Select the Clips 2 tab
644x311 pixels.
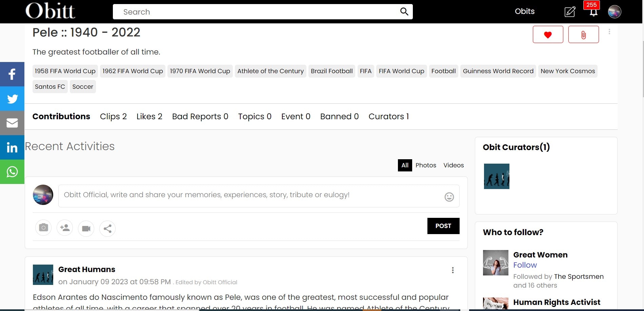coord(113,116)
